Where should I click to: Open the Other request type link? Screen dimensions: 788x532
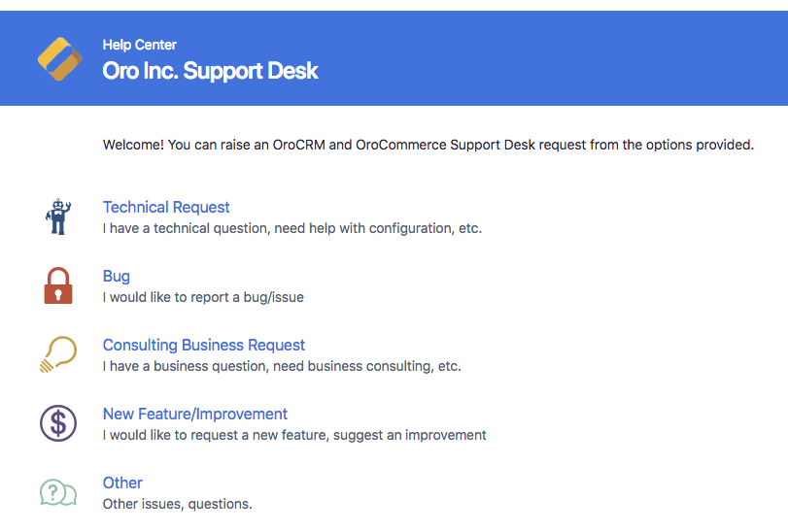(122, 482)
